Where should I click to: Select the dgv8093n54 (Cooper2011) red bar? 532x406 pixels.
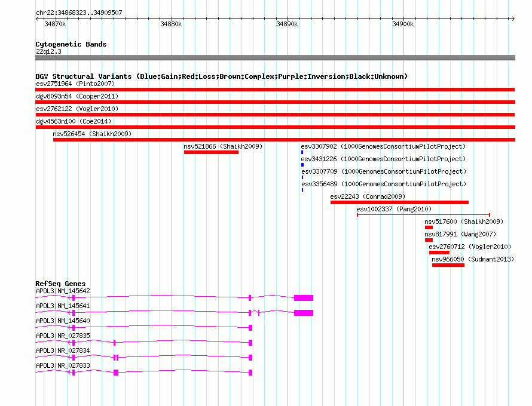(x=275, y=102)
